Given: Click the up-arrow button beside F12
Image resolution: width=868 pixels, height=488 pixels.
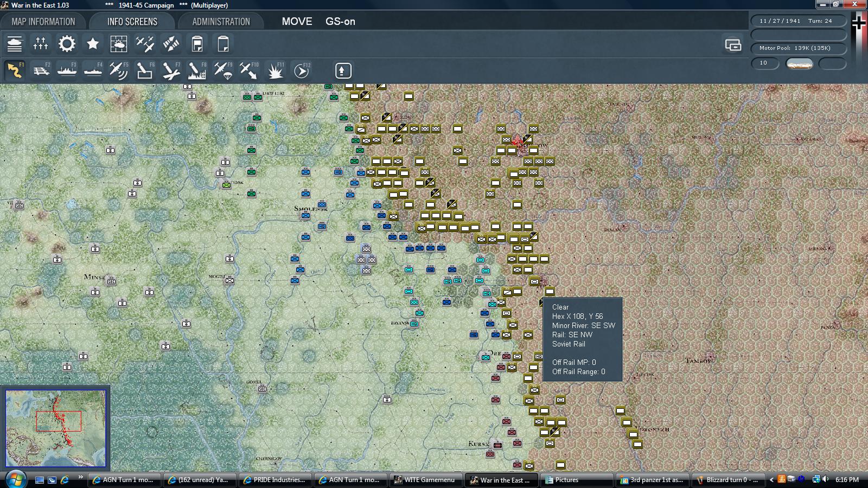Looking at the screenshot, I should point(343,70).
